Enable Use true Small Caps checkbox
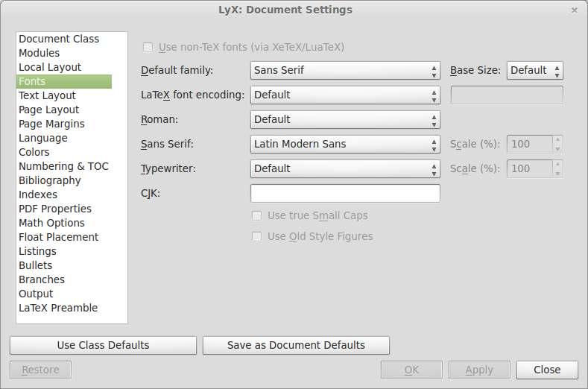This screenshot has width=588, height=389. coord(257,215)
